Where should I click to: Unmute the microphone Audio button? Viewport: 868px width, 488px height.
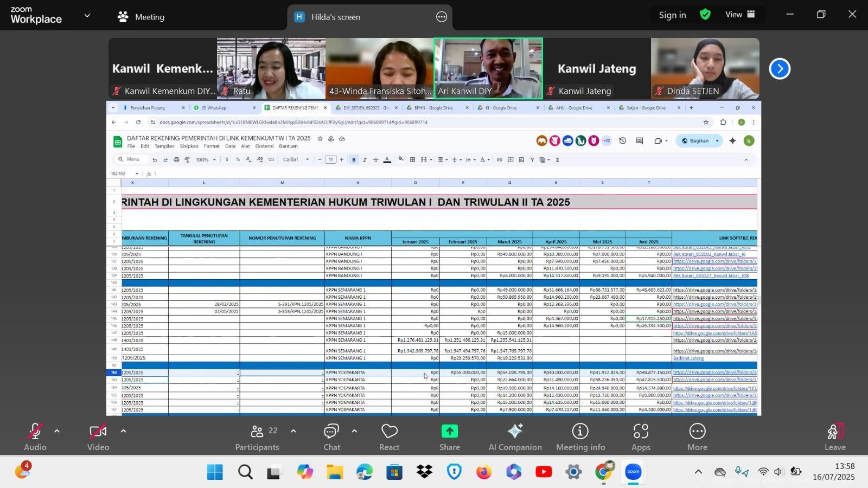click(x=35, y=436)
